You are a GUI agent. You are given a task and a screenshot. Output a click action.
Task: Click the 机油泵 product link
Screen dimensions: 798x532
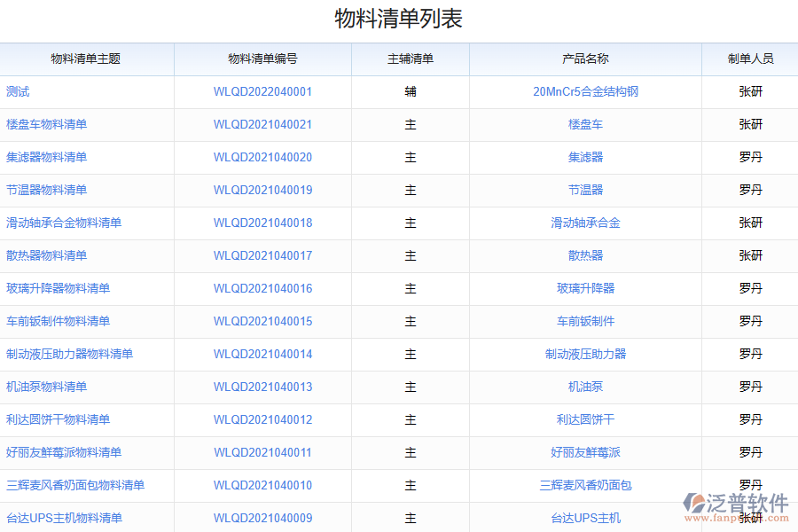click(x=585, y=387)
